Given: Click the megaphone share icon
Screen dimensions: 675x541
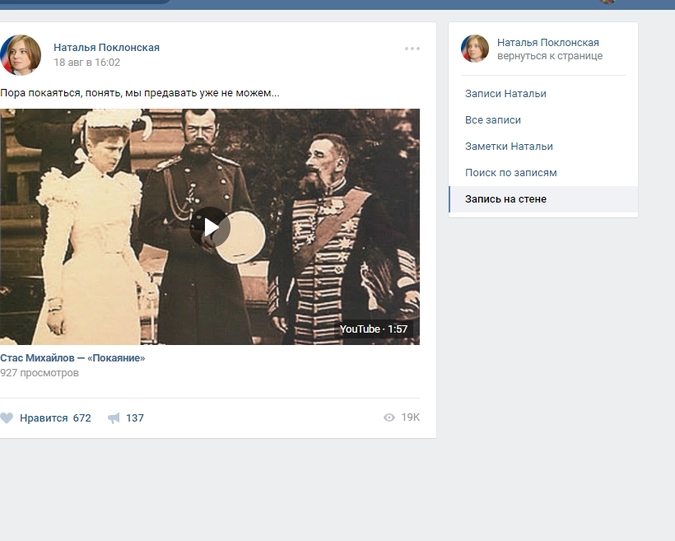Looking at the screenshot, I should [114, 418].
